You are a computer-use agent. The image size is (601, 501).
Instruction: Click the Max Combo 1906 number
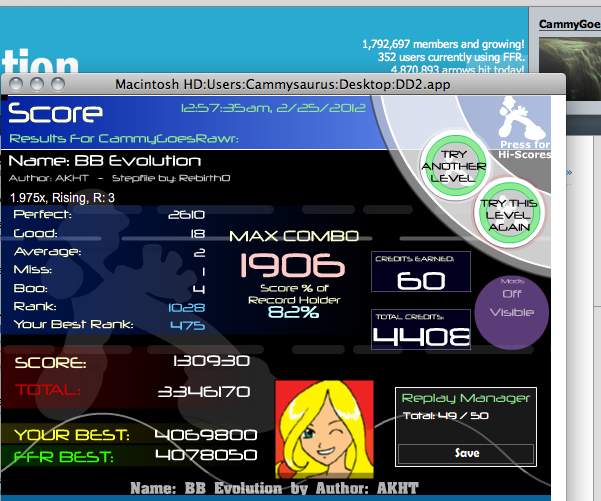tap(292, 265)
